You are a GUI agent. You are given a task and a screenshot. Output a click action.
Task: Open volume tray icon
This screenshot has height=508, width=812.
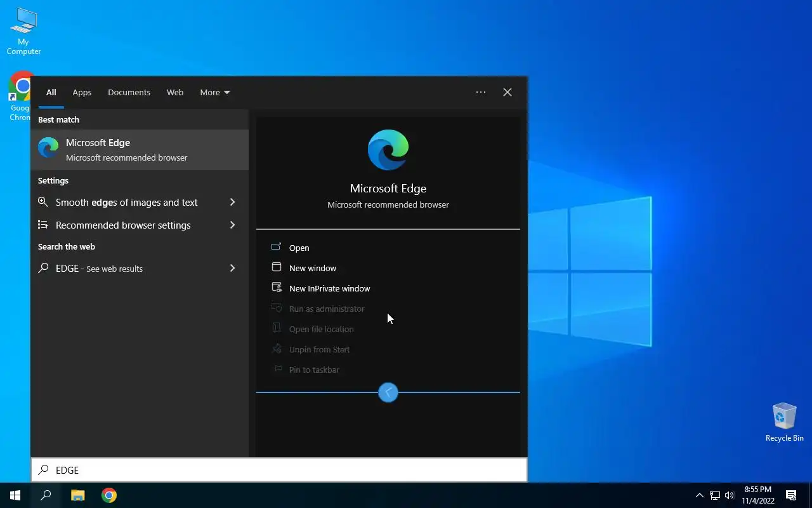[x=730, y=495]
